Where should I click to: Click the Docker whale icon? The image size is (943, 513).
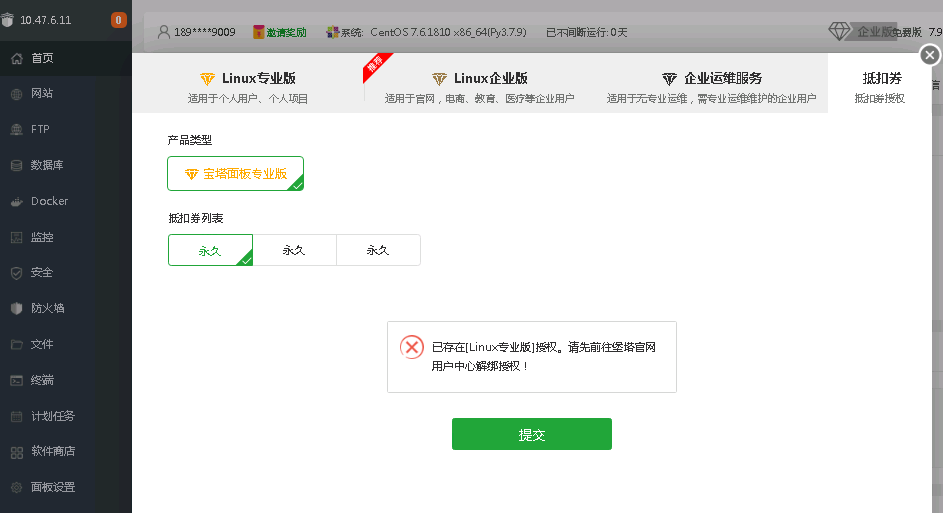[x=16, y=201]
